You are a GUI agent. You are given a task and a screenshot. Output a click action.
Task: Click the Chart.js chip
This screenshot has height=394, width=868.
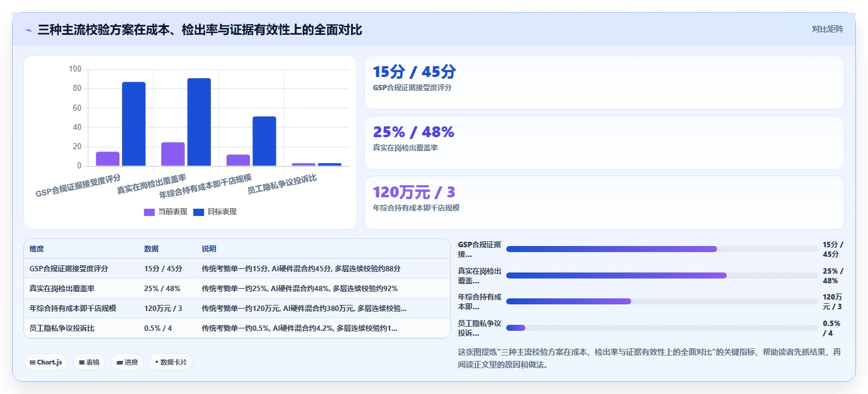[x=46, y=362]
